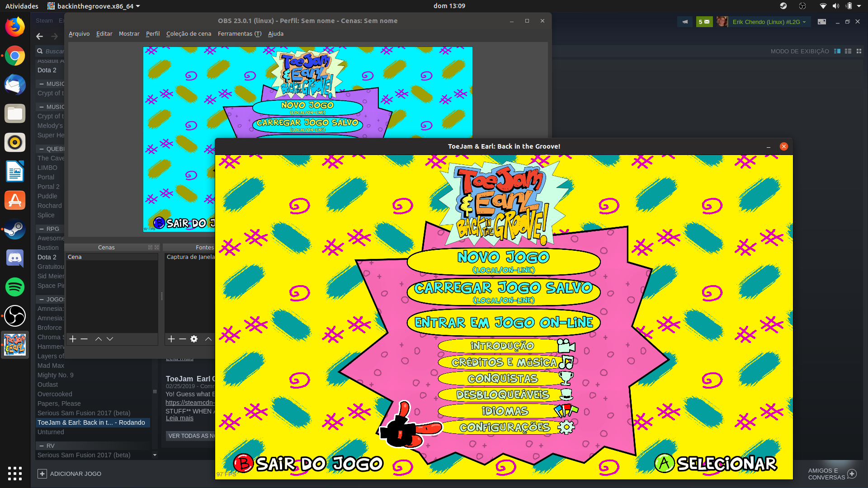Remove selected source in OBS Fontes
The width and height of the screenshot is (868, 488).
click(x=183, y=339)
